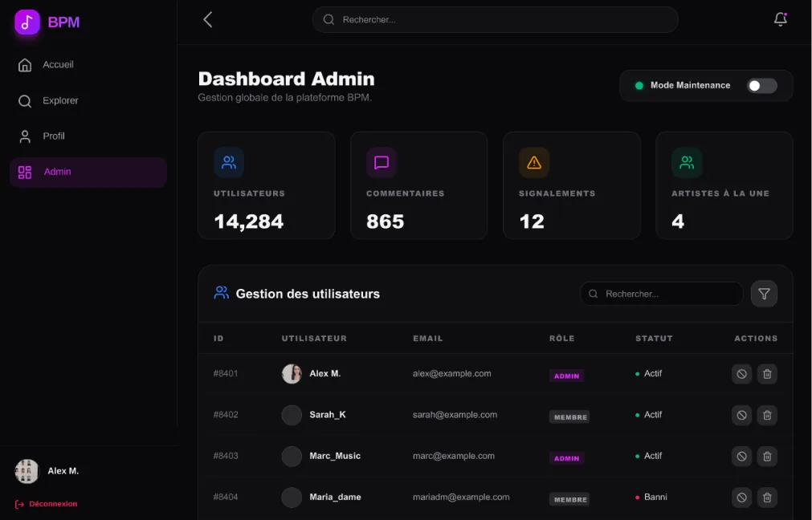Click the top Rechercher search field
This screenshot has height=520, width=812.
click(x=495, y=20)
